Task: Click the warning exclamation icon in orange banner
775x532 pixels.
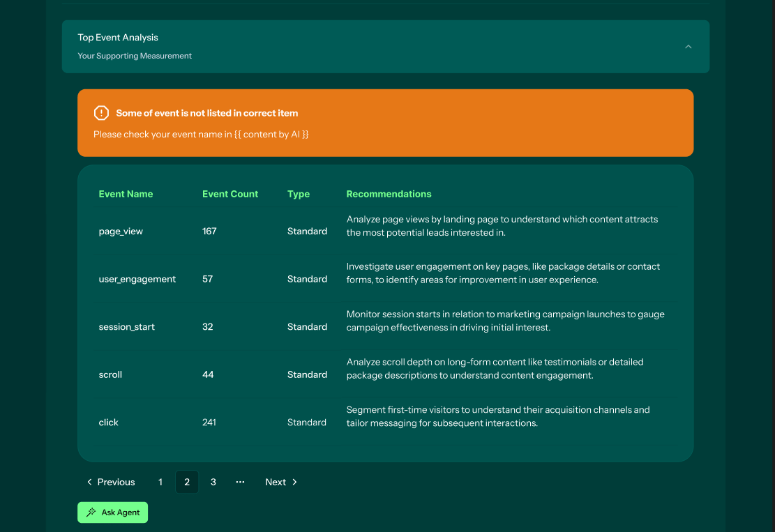Action: click(x=102, y=112)
